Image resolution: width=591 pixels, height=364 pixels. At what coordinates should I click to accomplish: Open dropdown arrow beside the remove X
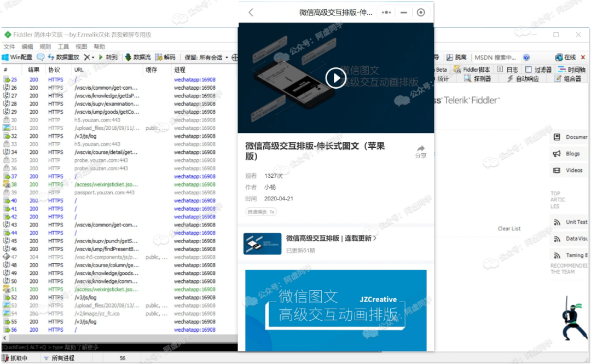(x=92, y=57)
